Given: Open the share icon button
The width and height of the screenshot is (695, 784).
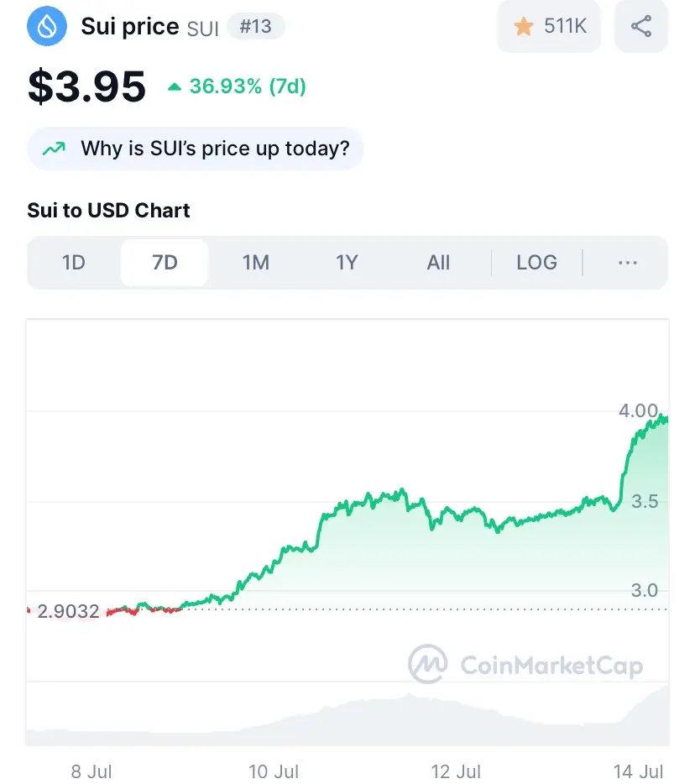Looking at the screenshot, I should point(641,26).
